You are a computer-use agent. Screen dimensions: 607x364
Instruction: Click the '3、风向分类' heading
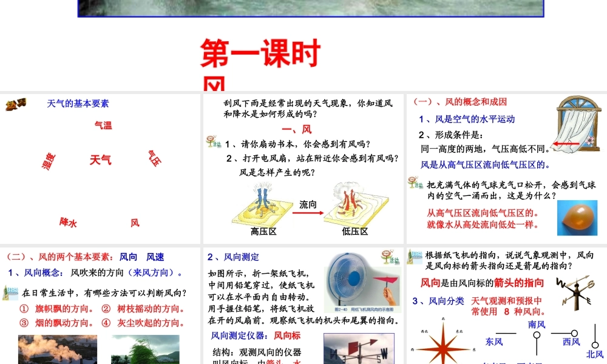(x=438, y=301)
